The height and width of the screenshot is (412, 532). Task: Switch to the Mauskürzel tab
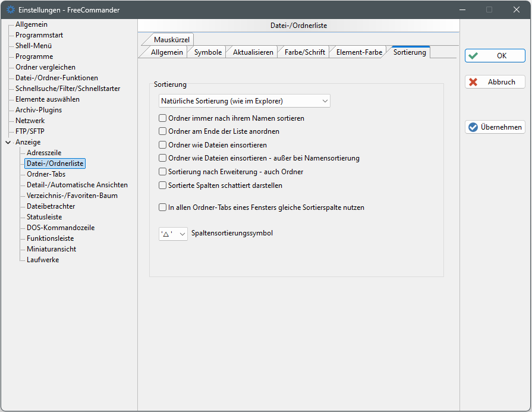[x=171, y=40]
